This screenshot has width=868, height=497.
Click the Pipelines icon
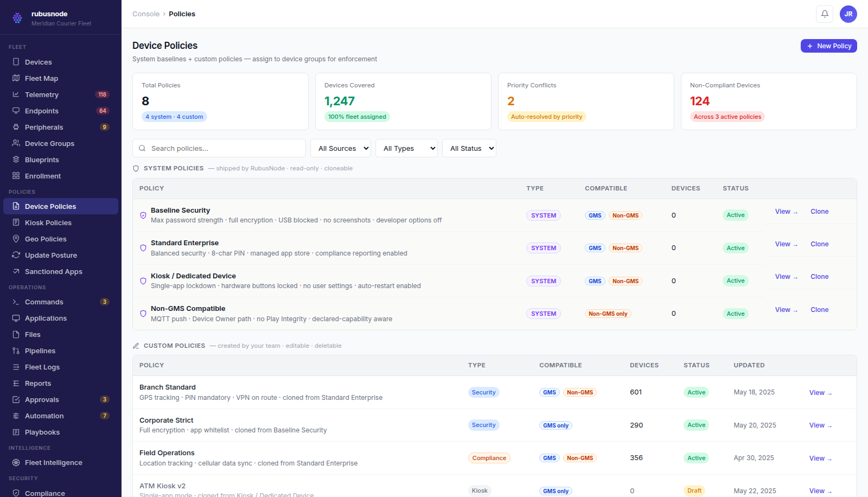click(x=16, y=351)
